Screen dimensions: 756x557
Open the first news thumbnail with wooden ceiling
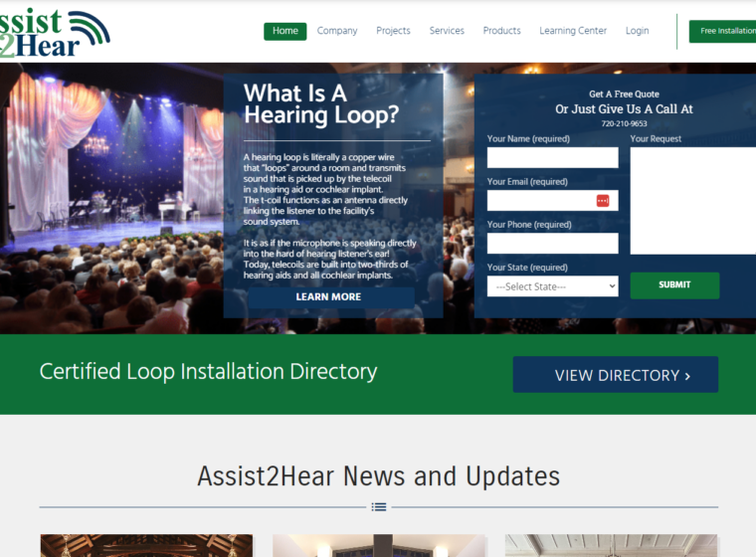coord(146,545)
